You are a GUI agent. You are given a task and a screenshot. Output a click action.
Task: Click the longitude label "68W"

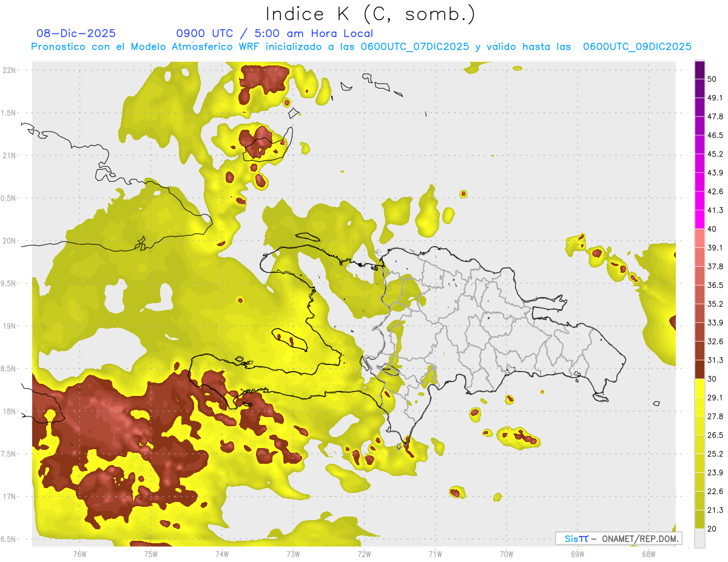(649, 554)
